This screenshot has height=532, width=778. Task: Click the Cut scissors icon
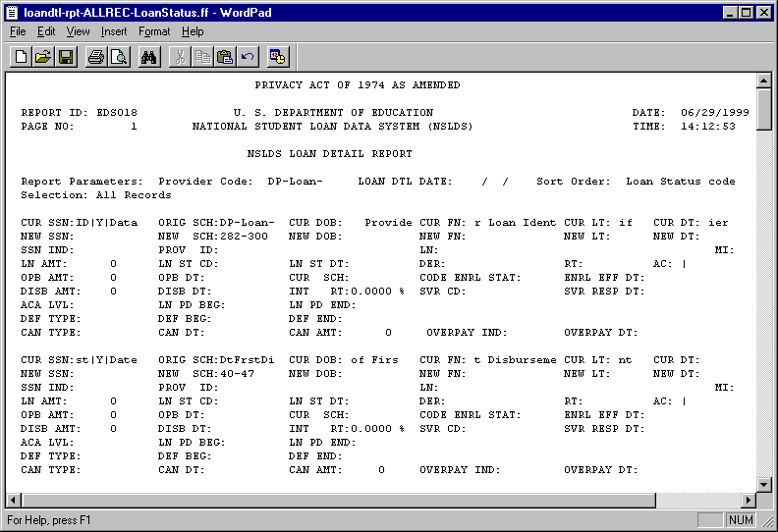180,57
